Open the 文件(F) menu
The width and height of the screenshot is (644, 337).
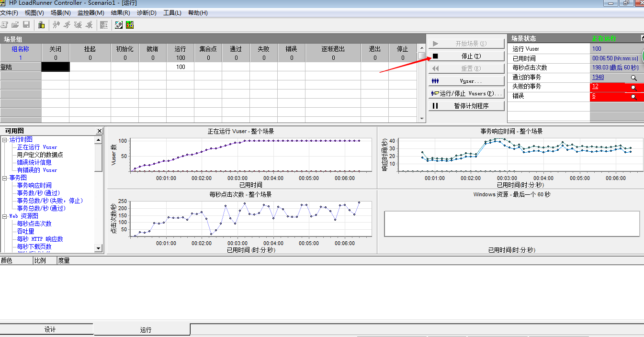9,13
